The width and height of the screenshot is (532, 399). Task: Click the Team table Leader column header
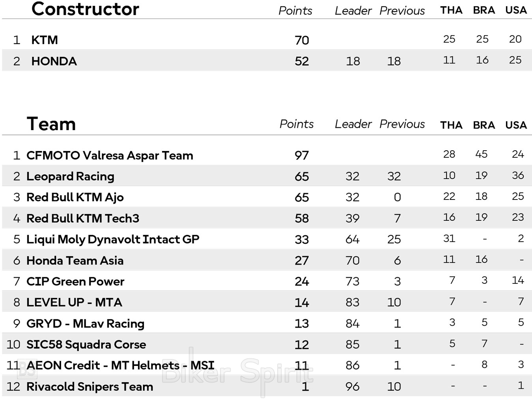coord(353,124)
